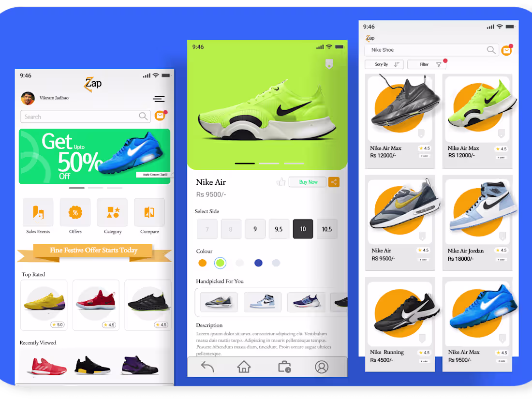The image size is (532, 399).
Task: Bookmark the Nike Air Jordan card
Action: [502, 236]
